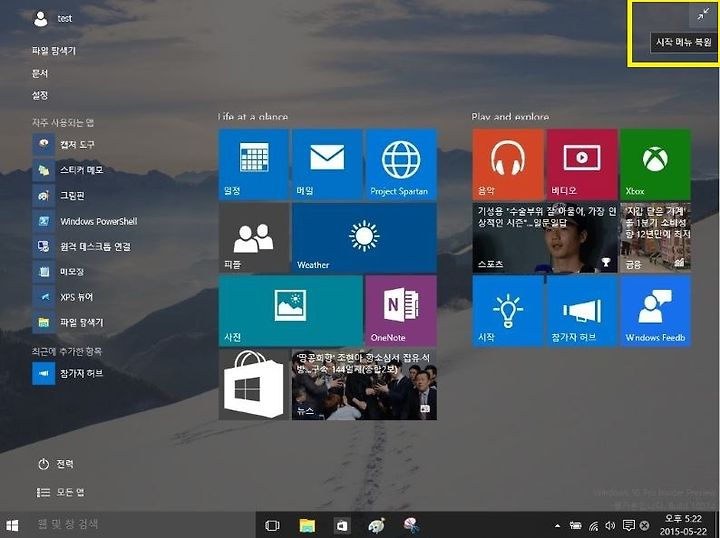Screen dimensions: 720x538
Task: Check the power plug tray icon
Action: click(x=575, y=526)
